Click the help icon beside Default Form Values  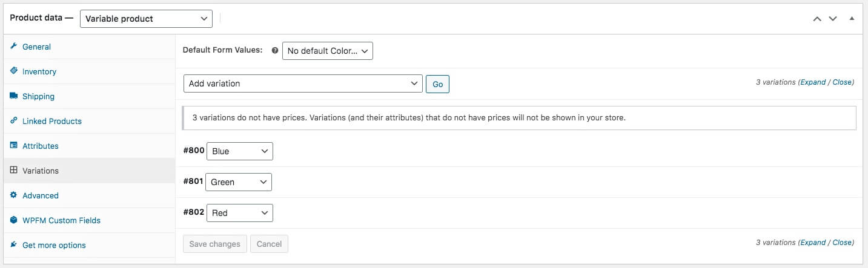275,51
